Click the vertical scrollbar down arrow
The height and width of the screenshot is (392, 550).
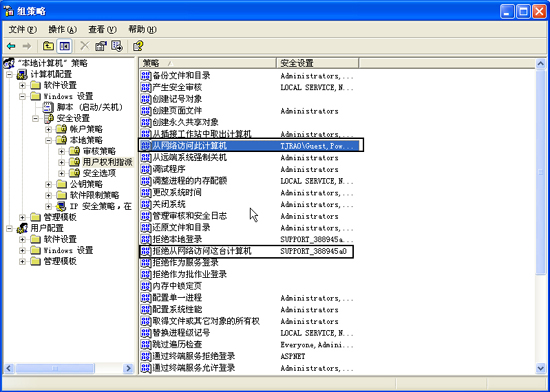541,368
